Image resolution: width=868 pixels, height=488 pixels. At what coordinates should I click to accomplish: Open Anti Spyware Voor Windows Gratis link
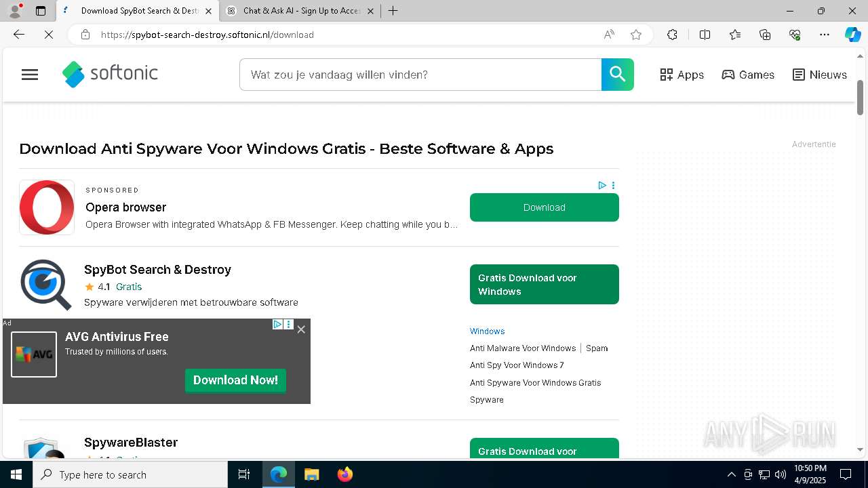[535, 383]
